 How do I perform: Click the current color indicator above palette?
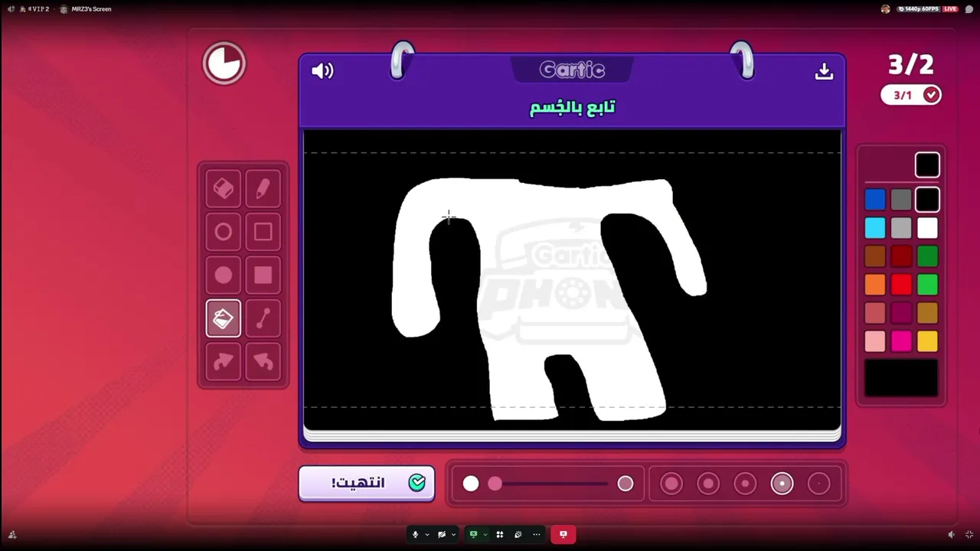[x=927, y=165]
